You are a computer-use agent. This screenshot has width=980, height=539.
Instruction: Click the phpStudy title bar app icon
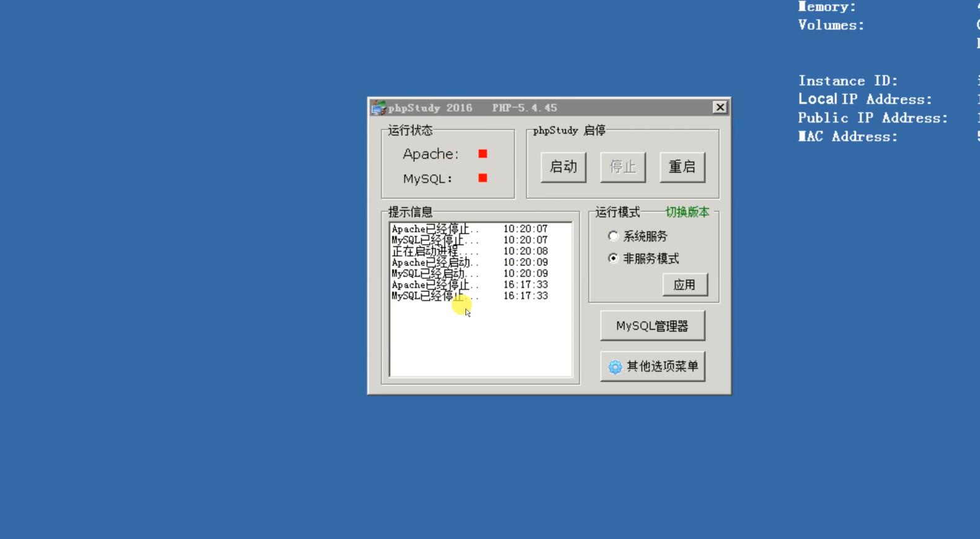(379, 108)
